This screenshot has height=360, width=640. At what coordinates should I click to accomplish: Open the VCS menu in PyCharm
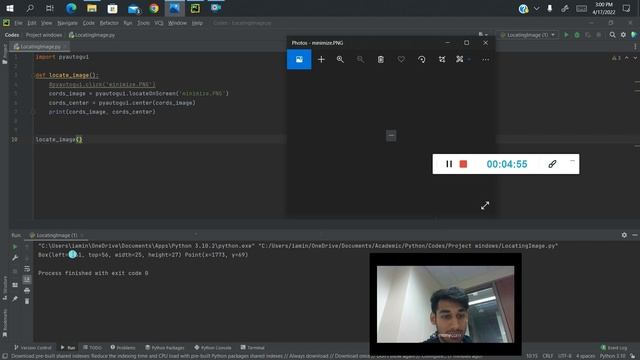(x=159, y=23)
